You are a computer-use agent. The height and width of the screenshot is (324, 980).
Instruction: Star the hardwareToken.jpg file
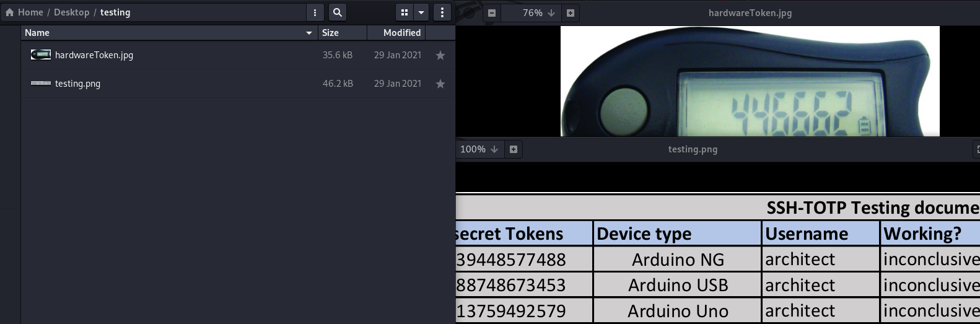pos(440,55)
